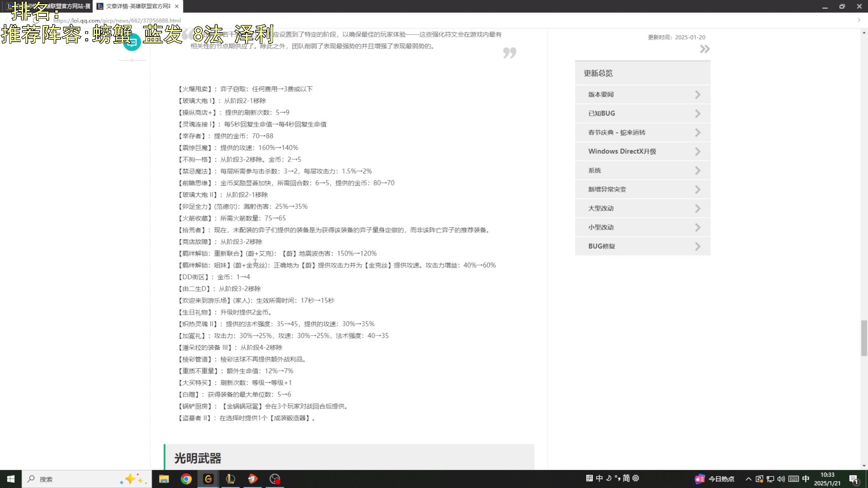This screenshot has width=868, height=488.
Task: Click the 【白赠】 unit count line
Action: pyautogui.click(x=234, y=394)
